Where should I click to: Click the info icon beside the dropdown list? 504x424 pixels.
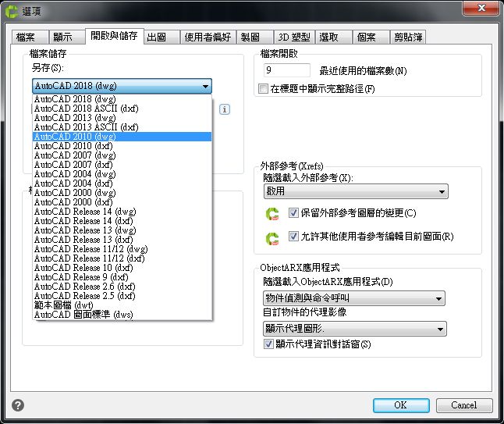(x=225, y=109)
